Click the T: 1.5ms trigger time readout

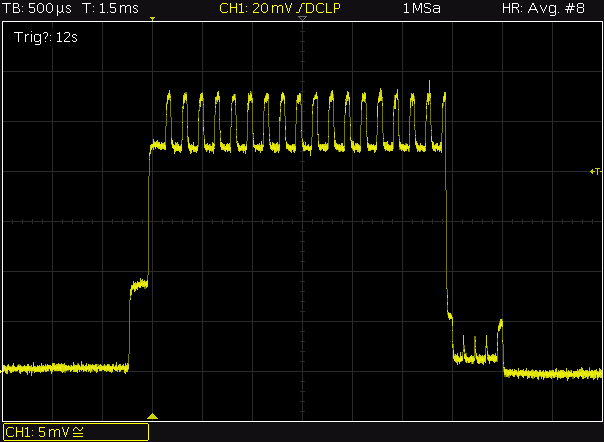(x=111, y=8)
